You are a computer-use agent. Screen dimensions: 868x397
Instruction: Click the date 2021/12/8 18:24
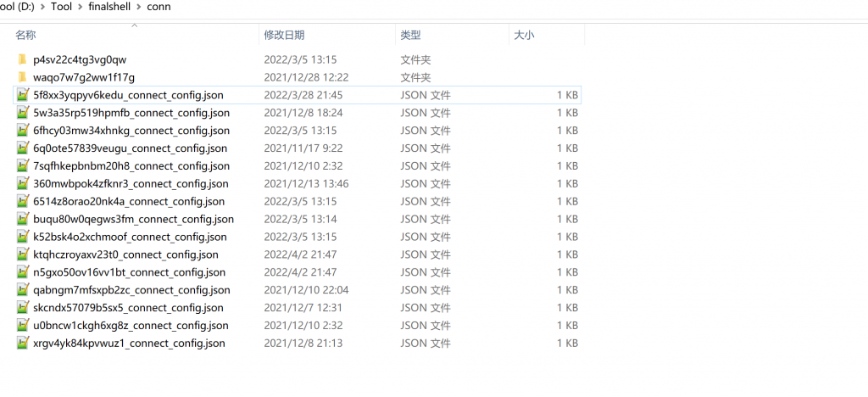tap(303, 113)
